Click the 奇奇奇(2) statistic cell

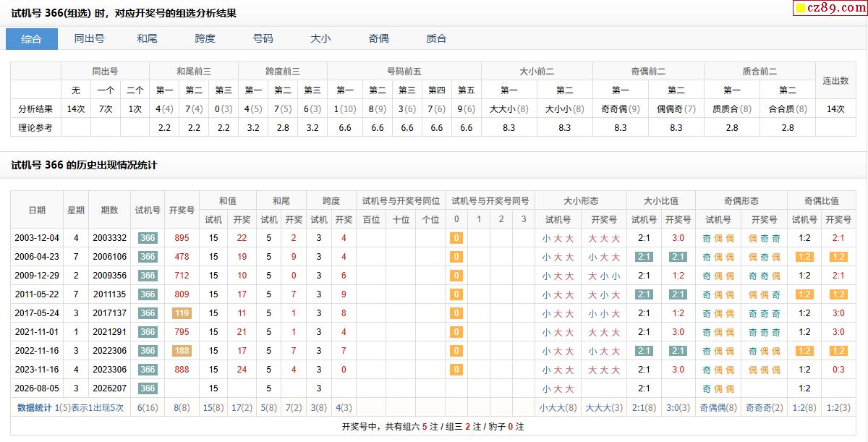[x=764, y=407]
